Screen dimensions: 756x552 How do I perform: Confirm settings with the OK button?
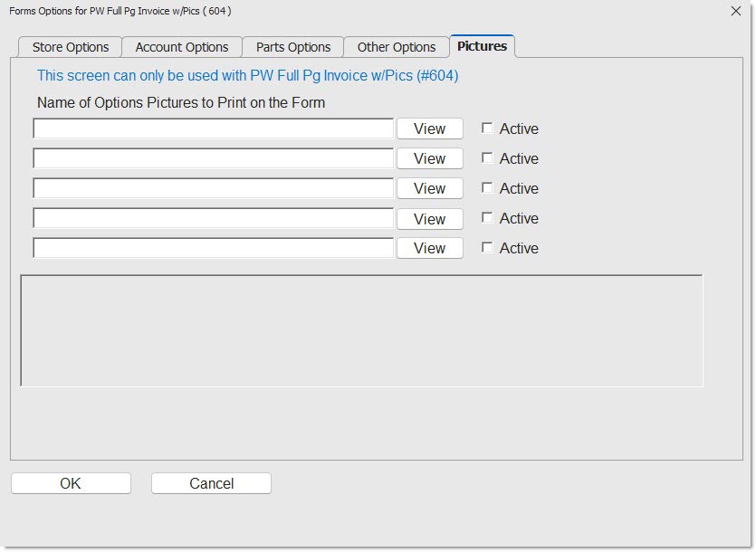pyautogui.click(x=71, y=483)
